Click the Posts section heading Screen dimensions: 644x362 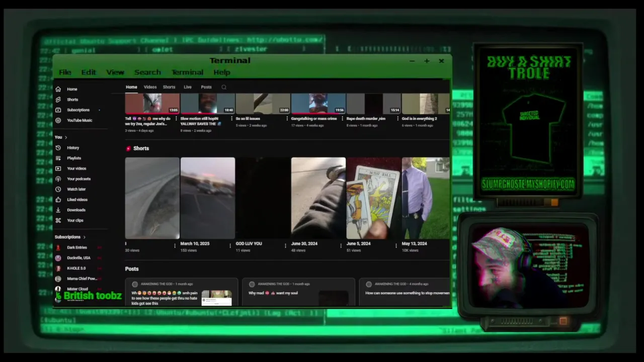132,269
